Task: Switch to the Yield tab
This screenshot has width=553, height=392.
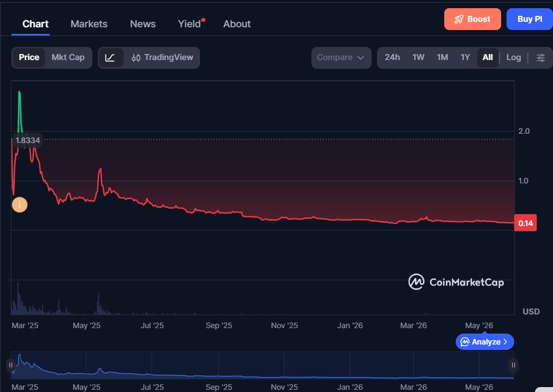Action: tap(191, 24)
